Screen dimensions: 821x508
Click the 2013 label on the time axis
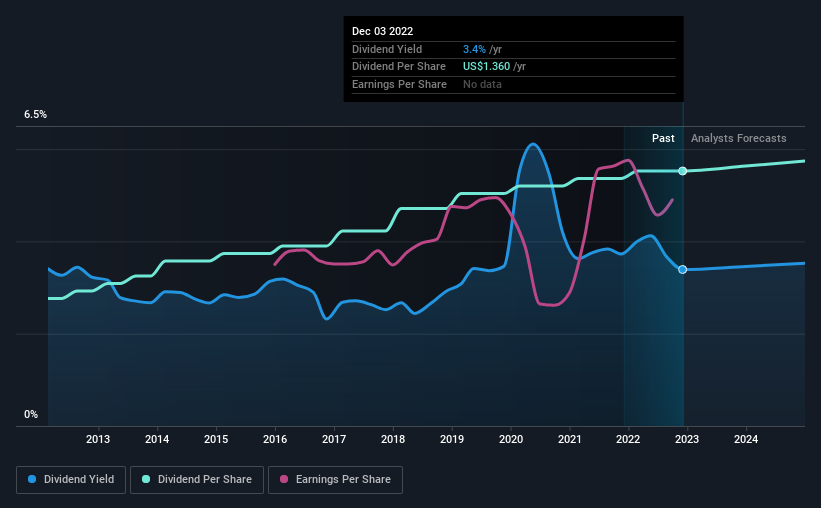[x=98, y=439]
